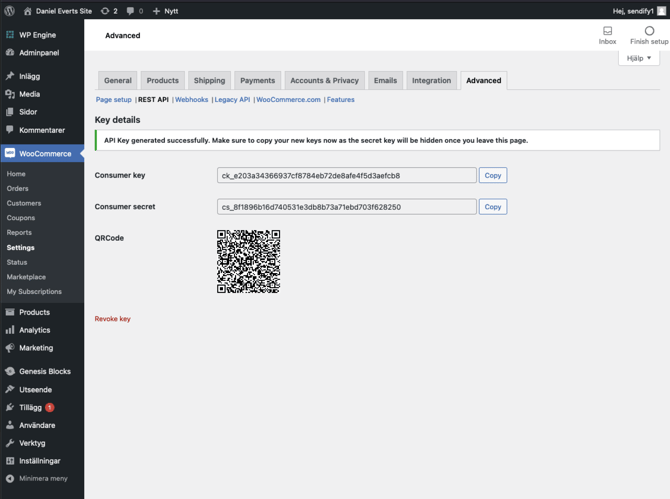
Task: Switch to the Accounts & Privacy tab
Action: coord(324,80)
